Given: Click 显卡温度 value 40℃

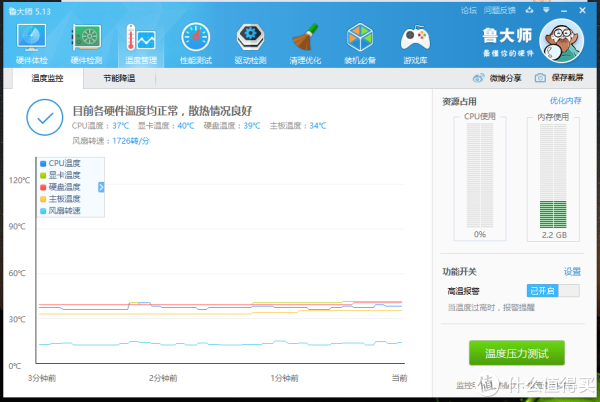Looking at the screenshot, I should pyautogui.click(x=186, y=126).
